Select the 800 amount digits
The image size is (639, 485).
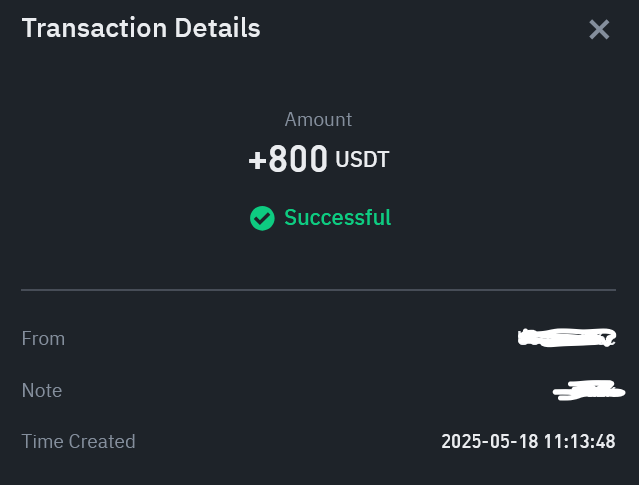pyautogui.click(x=298, y=160)
